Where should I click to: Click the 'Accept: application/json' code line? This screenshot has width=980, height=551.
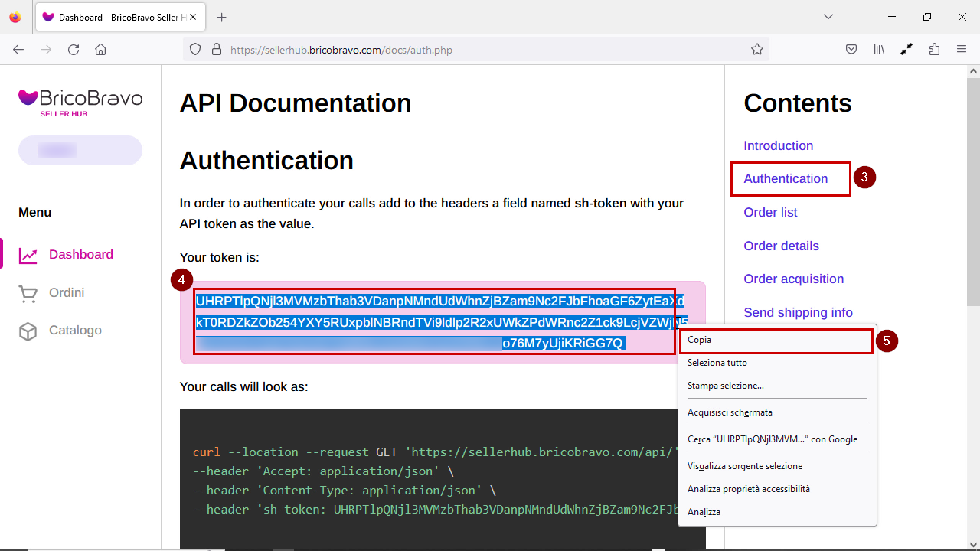click(323, 471)
